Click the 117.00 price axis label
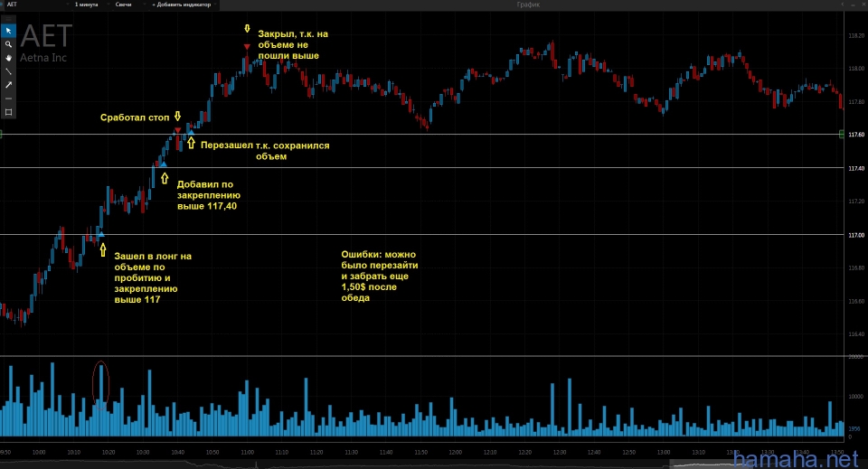This screenshot has width=868, height=469. 856,235
